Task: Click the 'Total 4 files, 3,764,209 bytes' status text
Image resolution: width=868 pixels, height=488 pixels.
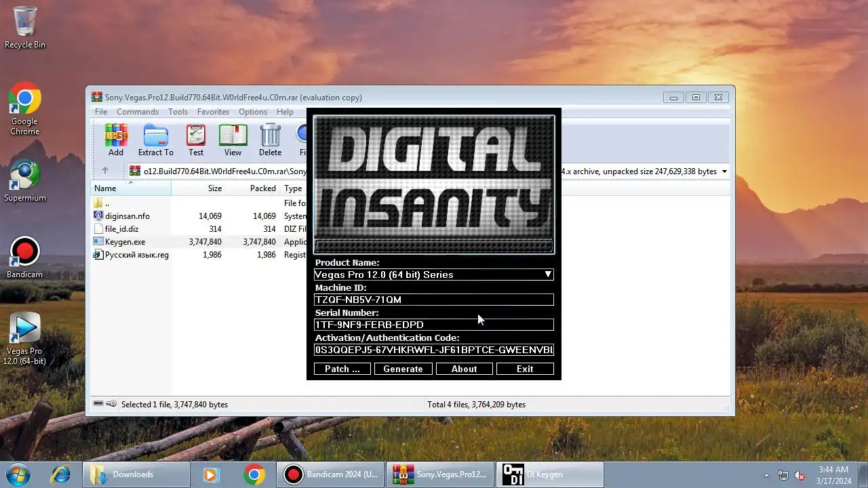Action: pos(476,405)
